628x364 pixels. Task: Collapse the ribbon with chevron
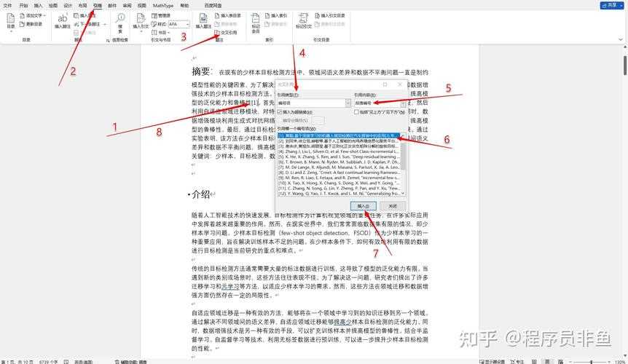point(621,39)
